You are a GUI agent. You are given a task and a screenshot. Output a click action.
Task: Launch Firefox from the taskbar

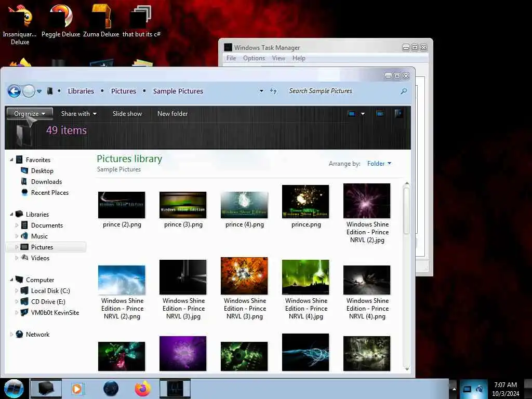coord(143,389)
